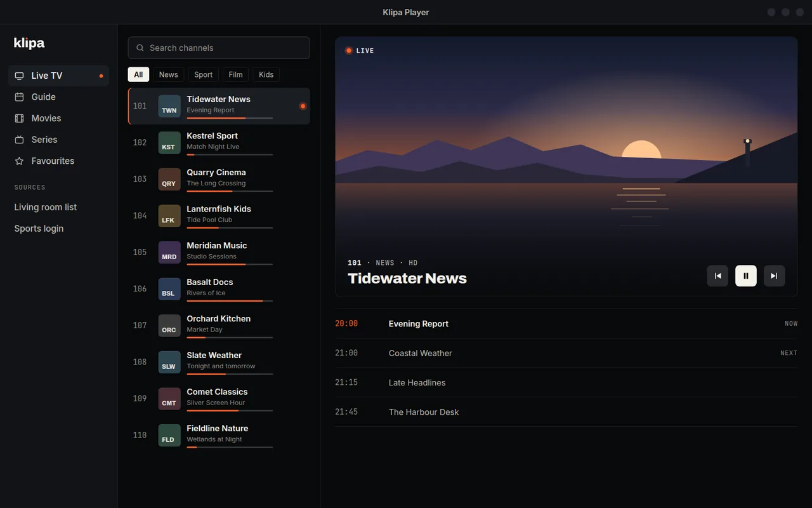
Task: Click LFK channel logo
Action: tap(169, 216)
